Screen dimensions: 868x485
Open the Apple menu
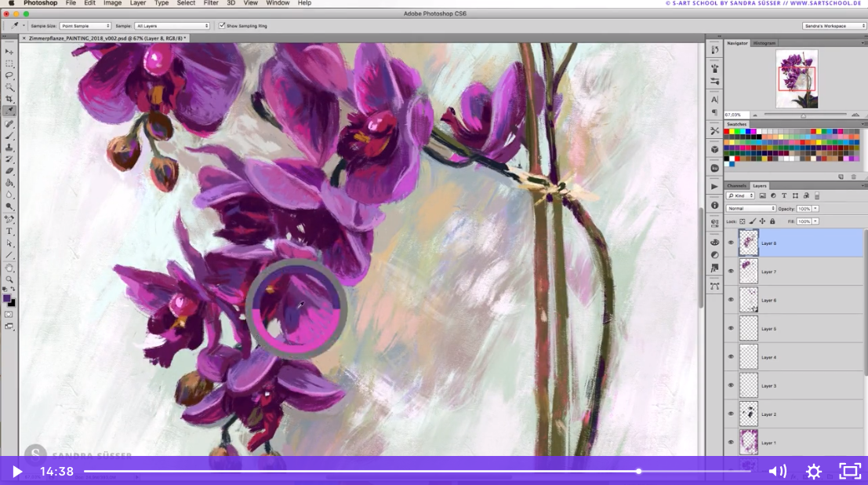coord(11,3)
